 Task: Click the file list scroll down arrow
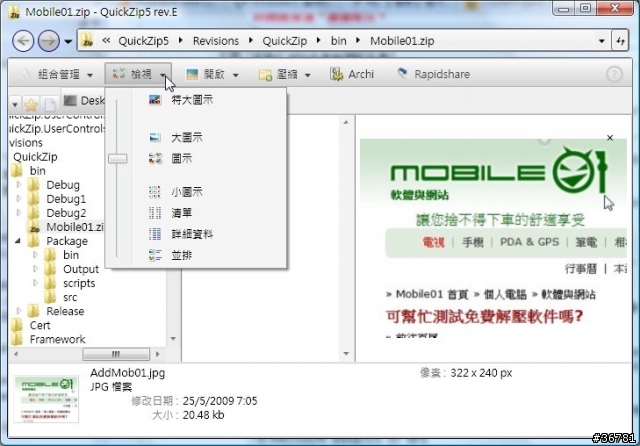[346, 353]
